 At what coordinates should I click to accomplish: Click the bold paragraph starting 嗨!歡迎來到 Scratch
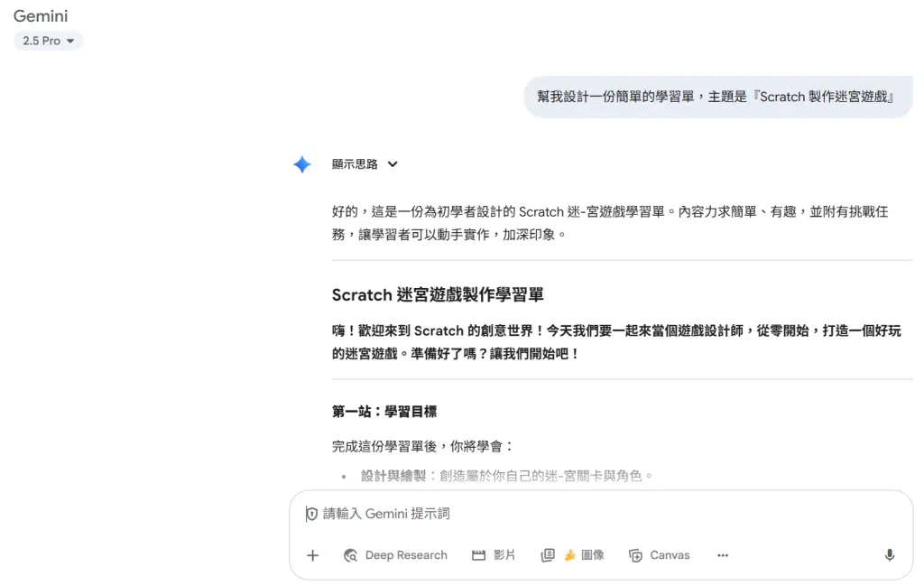[x=616, y=342]
